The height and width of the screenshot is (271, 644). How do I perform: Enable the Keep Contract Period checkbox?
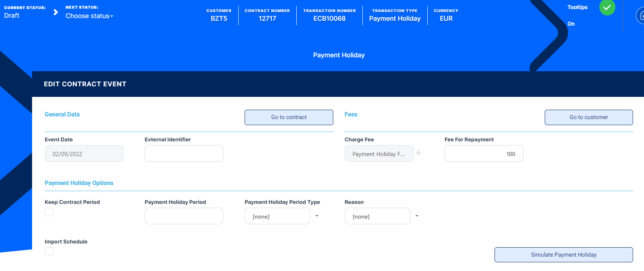49,212
